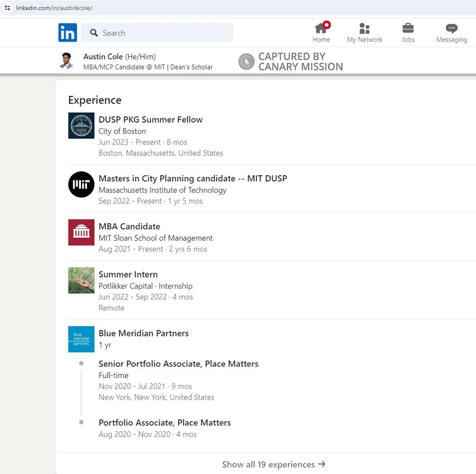Image resolution: width=476 pixels, height=474 pixels.
Task: Select the MIT logo next to City Planning entry
Action: point(81,185)
